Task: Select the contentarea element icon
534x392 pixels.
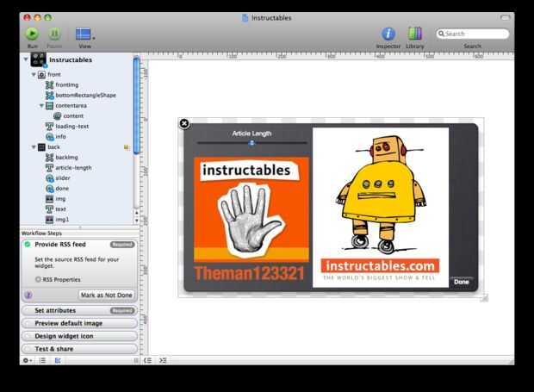Action: click(49, 106)
